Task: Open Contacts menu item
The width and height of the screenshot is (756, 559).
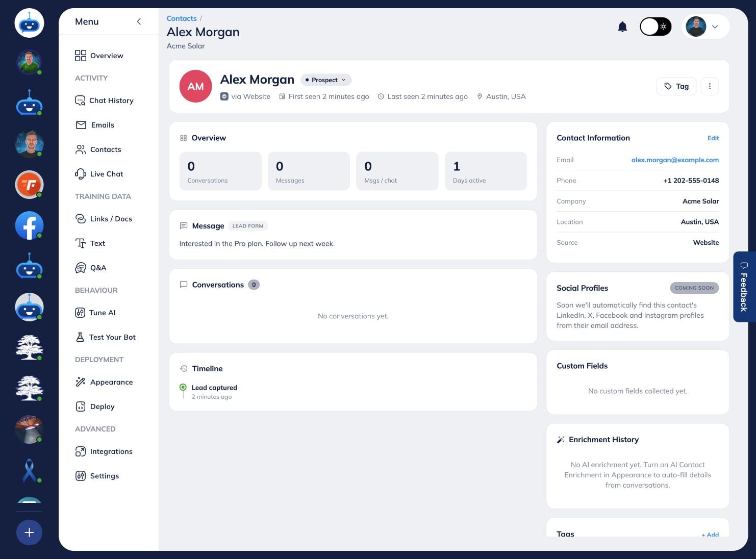Action: (x=98, y=149)
